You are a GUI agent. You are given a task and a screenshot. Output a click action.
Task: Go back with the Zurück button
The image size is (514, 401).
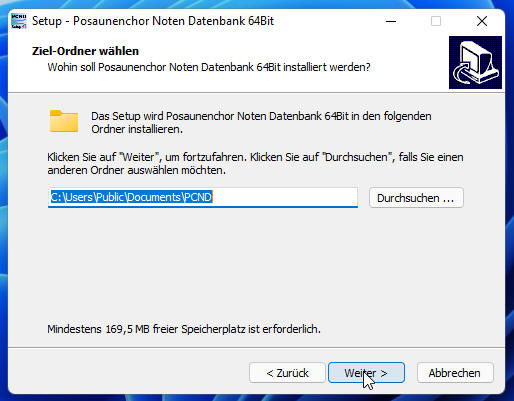pyautogui.click(x=287, y=373)
